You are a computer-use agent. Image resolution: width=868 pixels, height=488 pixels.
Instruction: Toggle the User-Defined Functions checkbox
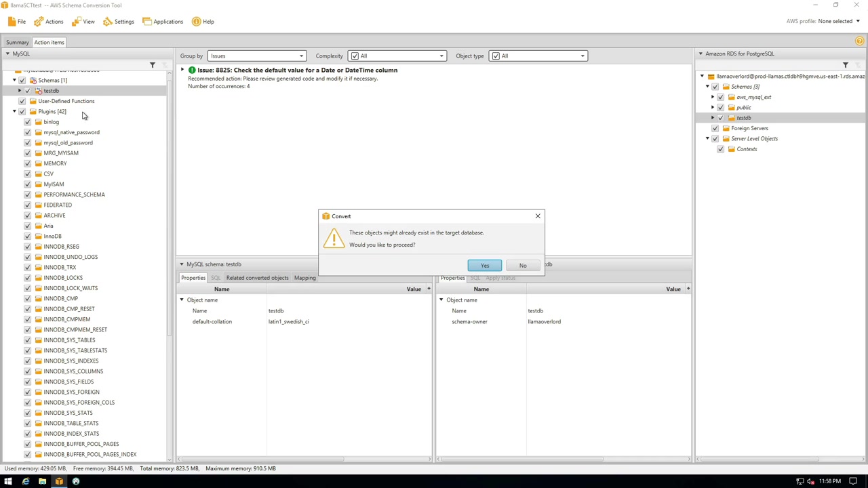[x=22, y=101]
